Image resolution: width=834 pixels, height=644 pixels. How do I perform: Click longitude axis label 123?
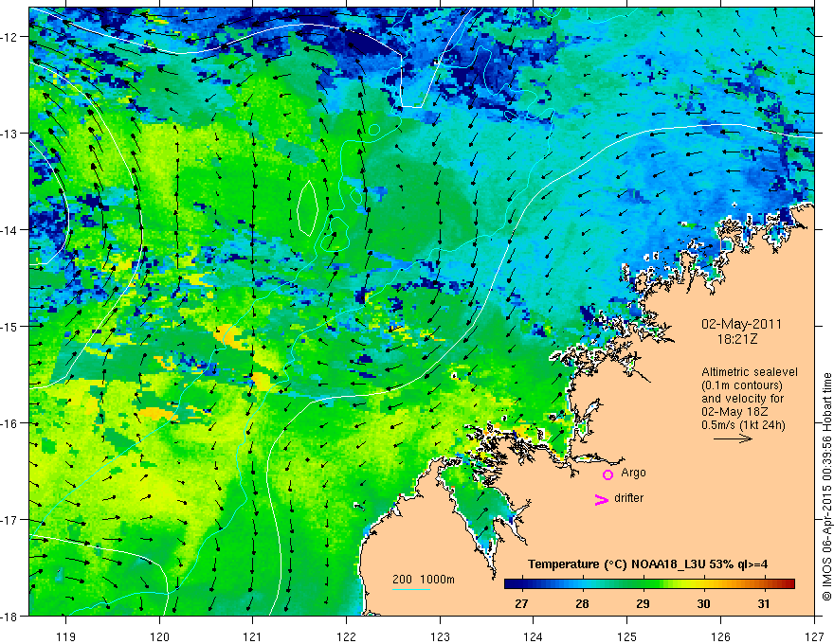(x=440, y=636)
